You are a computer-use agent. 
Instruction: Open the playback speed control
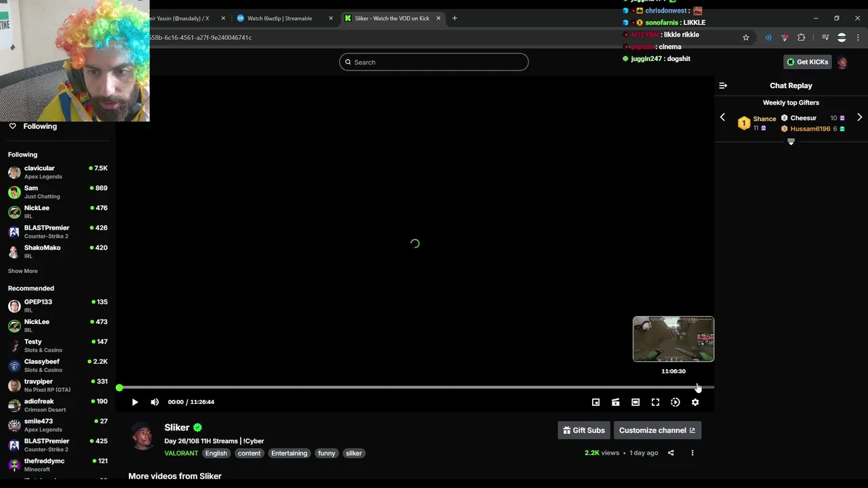pos(675,402)
